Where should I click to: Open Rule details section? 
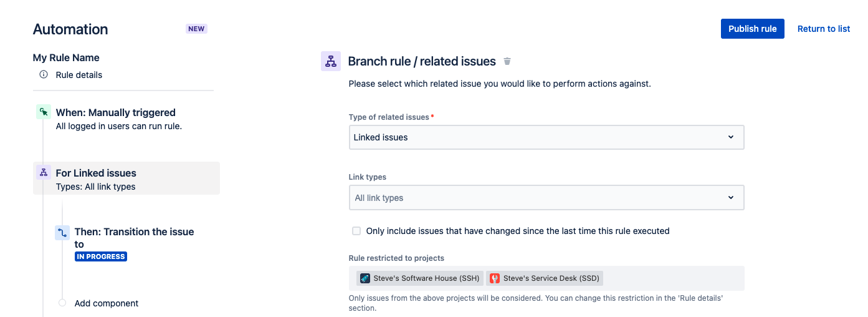[79, 75]
